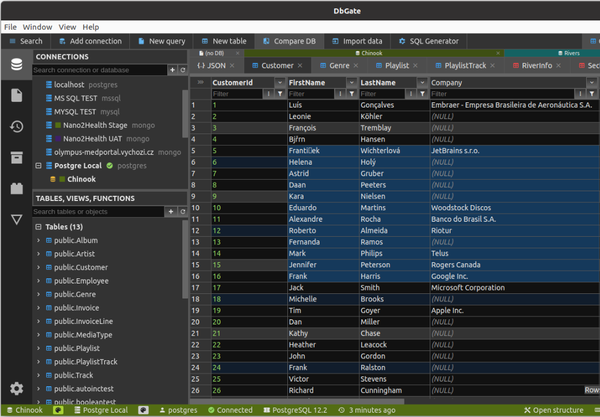
Task: Click the MS SQL TEST connection icon
Action: click(49, 98)
